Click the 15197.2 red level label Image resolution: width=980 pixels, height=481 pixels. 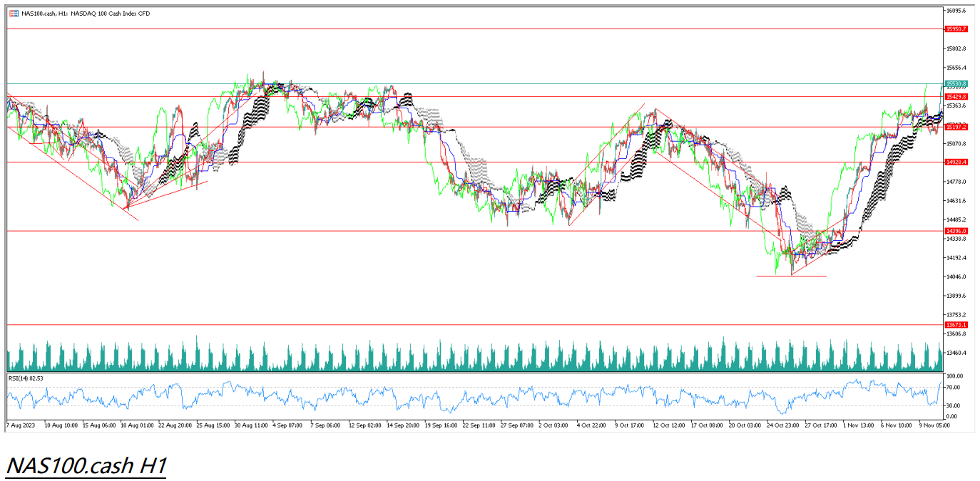956,127
